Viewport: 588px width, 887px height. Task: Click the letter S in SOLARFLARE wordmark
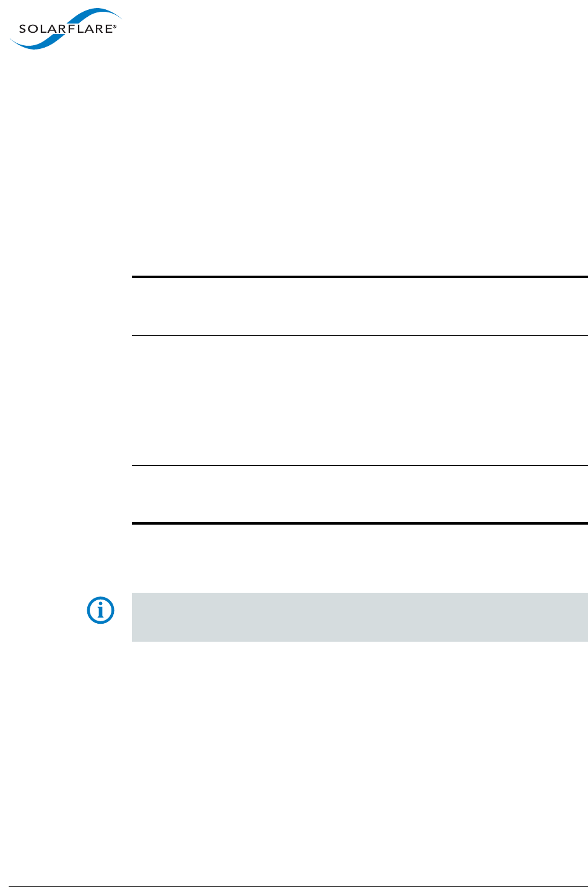(x=22, y=29)
